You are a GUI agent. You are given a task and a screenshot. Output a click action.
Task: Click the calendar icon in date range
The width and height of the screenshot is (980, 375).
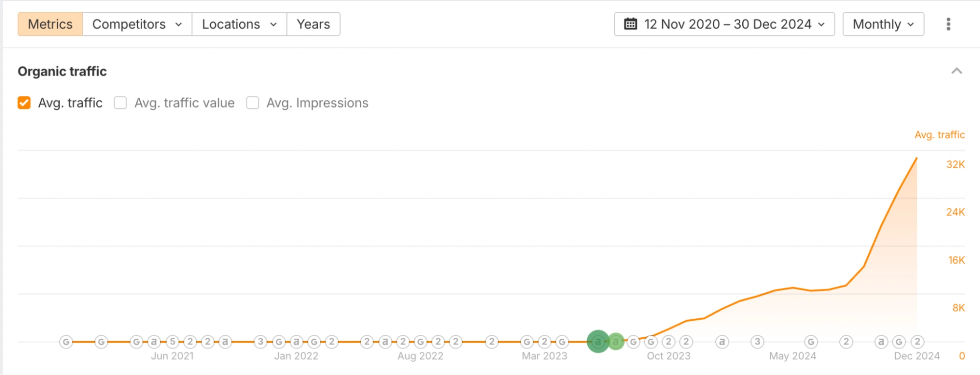(x=630, y=24)
